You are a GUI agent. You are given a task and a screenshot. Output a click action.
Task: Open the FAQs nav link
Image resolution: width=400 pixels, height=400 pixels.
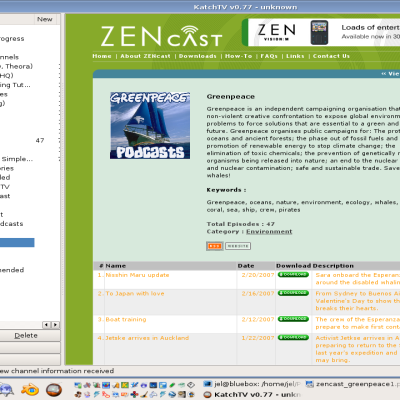coord(269,56)
